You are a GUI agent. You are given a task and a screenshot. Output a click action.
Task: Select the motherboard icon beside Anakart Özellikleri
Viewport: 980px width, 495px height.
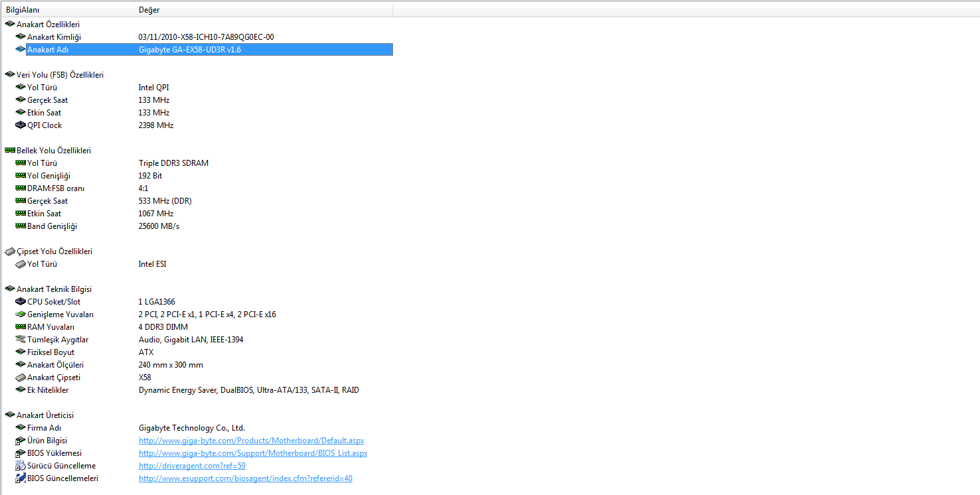point(9,25)
